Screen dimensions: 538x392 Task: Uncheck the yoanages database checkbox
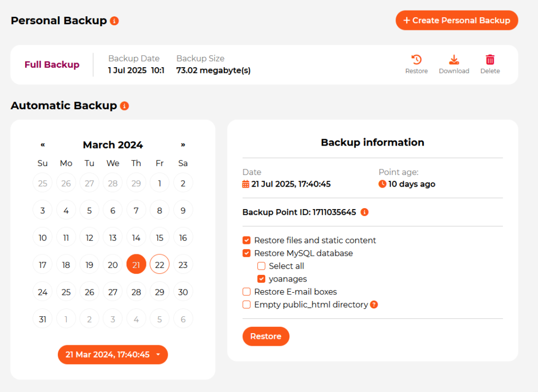pos(261,278)
